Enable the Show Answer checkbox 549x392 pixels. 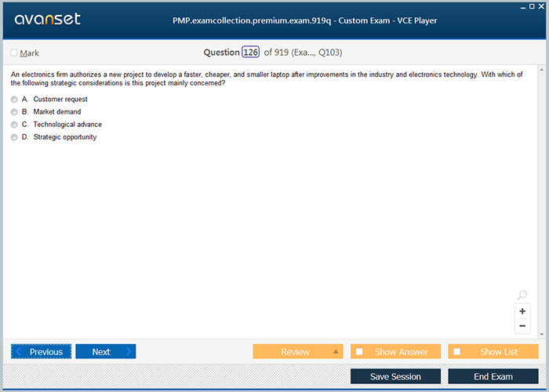click(359, 352)
